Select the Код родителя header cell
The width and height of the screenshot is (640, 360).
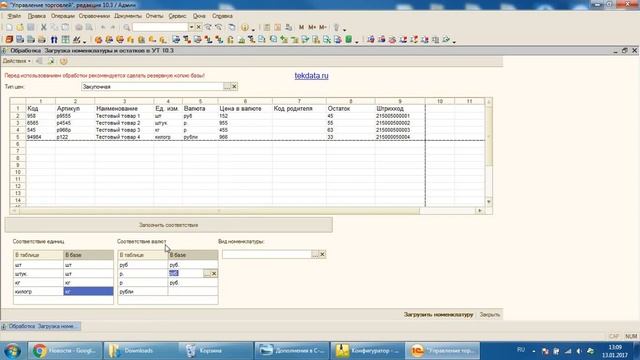coord(299,109)
